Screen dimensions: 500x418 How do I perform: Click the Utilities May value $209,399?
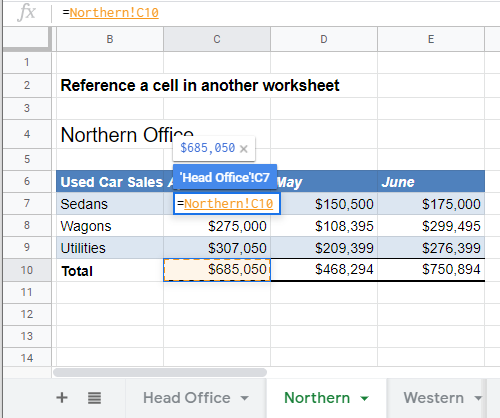[x=324, y=248]
